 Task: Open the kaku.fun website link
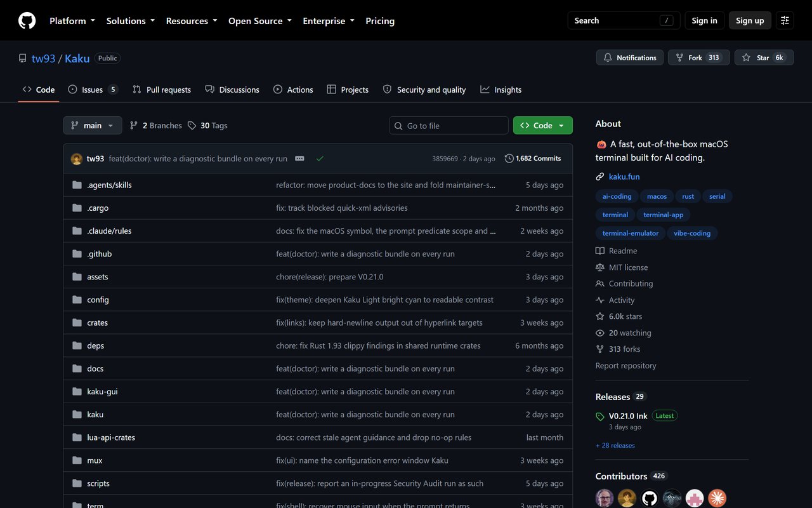(x=624, y=177)
